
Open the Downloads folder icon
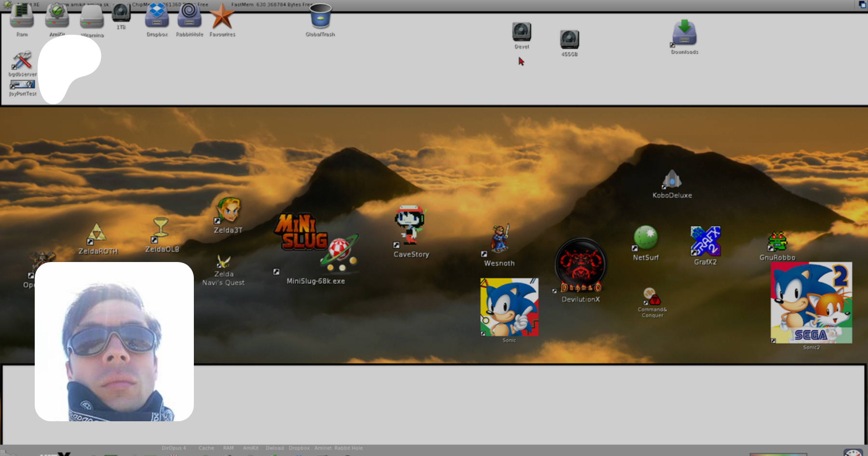pos(684,33)
